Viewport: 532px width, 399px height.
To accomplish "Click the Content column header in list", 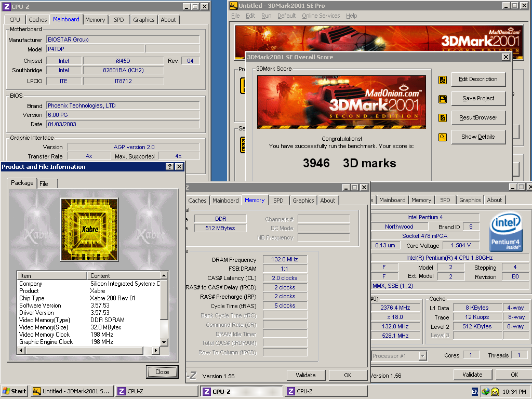I will click(124, 275).
